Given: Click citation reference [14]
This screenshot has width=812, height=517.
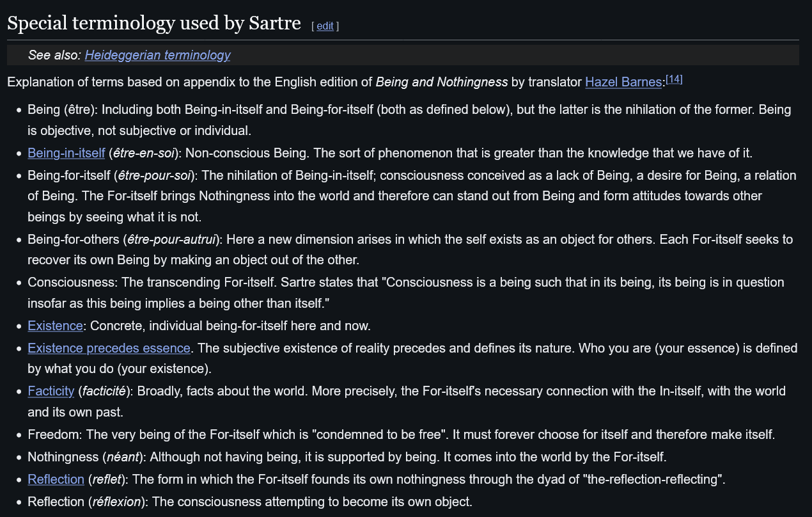Looking at the screenshot, I should (674, 79).
